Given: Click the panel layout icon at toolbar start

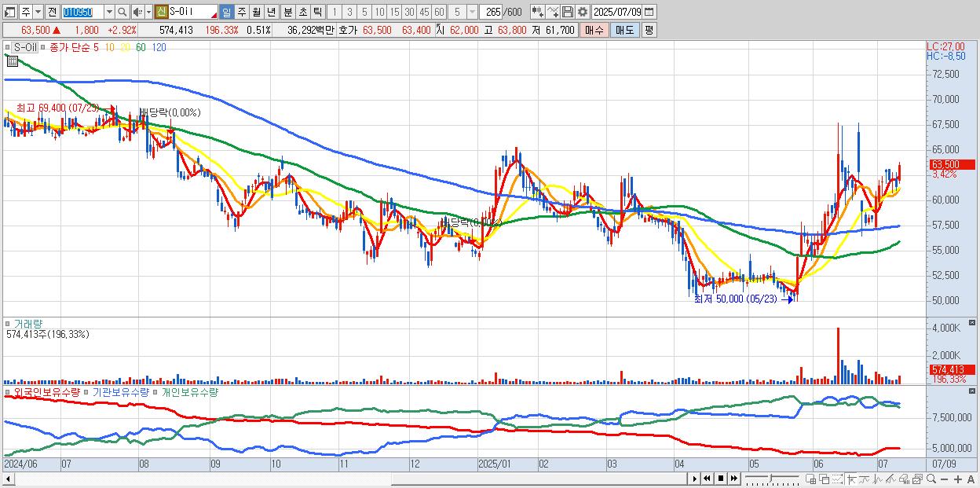Looking at the screenshot, I should click(x=9, y=12).
